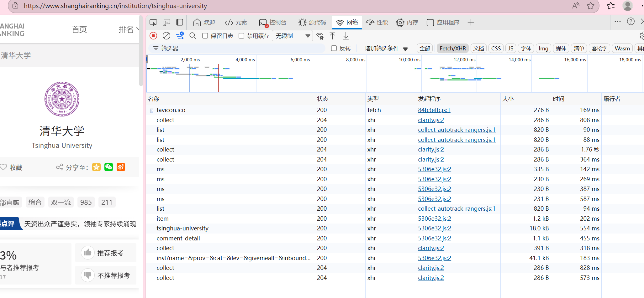Open the 无限制 throttling dropdown
This screenshot has height=298, width=644.
click(292, 36)
